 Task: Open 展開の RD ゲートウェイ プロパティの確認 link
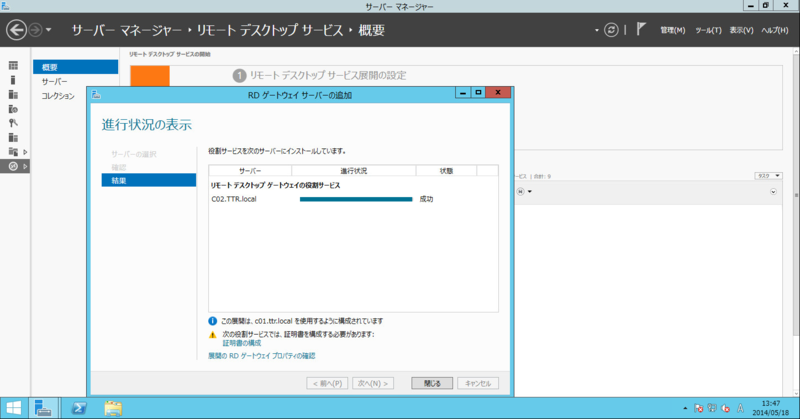tap(262, 356)
